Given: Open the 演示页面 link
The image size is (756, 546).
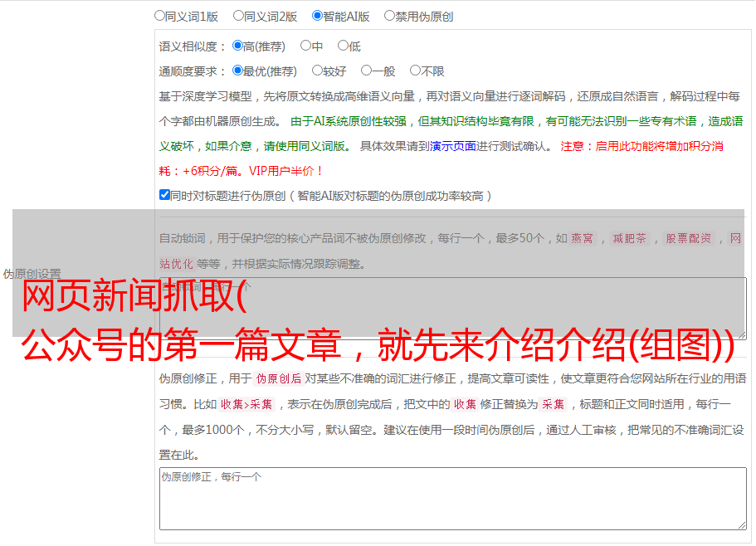Looking at the screenshot, I should (x=453, y=146).
